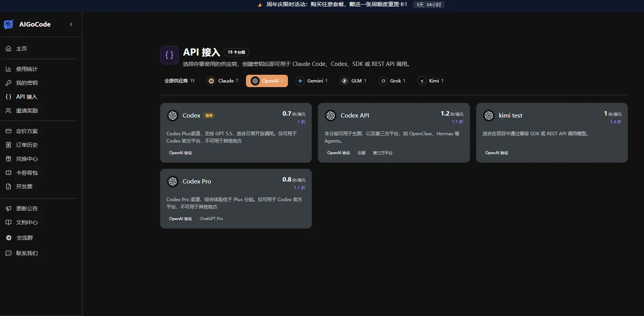Viewport: 644px width, 316px height.
Task: Click the 1.1 折 discount label
Action: point(299,188)
